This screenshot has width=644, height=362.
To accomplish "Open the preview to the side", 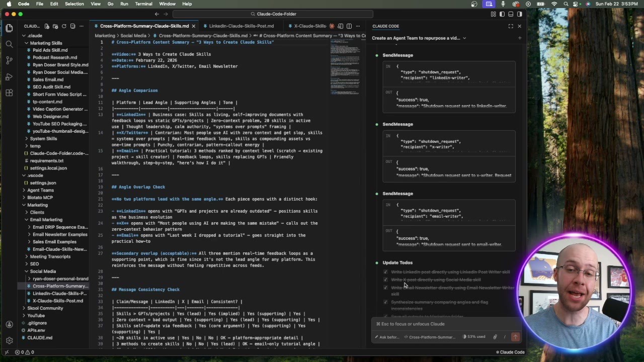I will pos(341,26).
